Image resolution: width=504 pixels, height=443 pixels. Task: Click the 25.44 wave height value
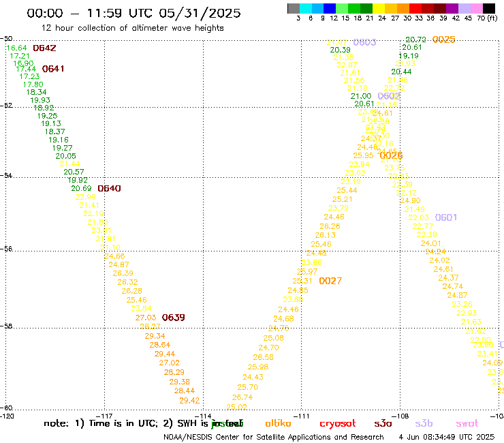click(x=347, y=190)
